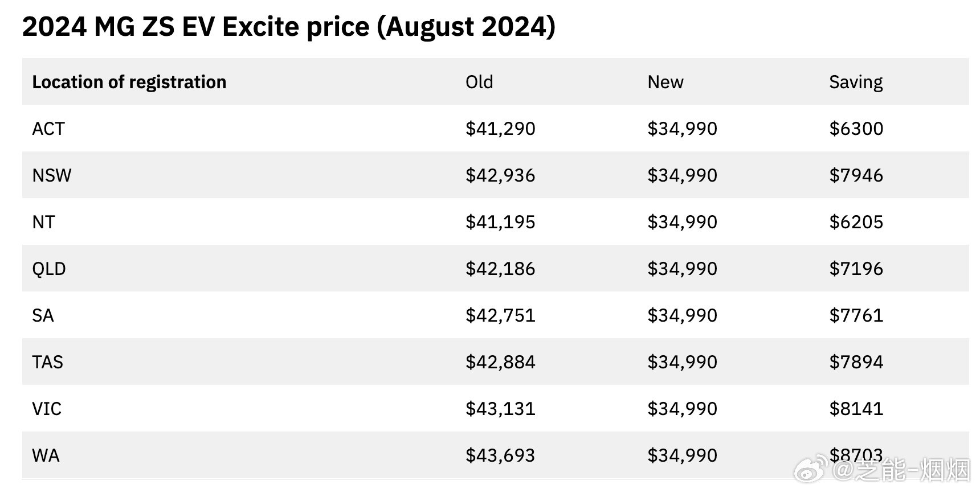Click the TAS saving value $7894

tap(856, 362)
